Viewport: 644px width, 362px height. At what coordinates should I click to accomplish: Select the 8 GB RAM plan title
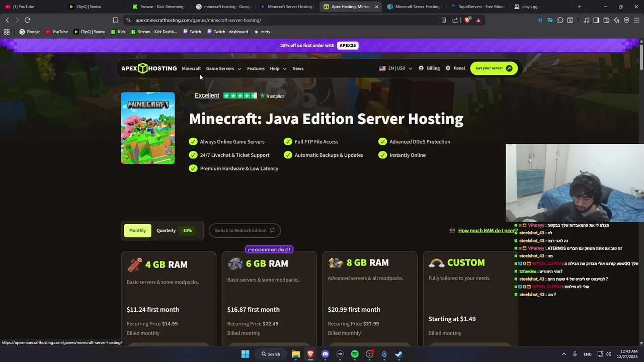point(367,262)
